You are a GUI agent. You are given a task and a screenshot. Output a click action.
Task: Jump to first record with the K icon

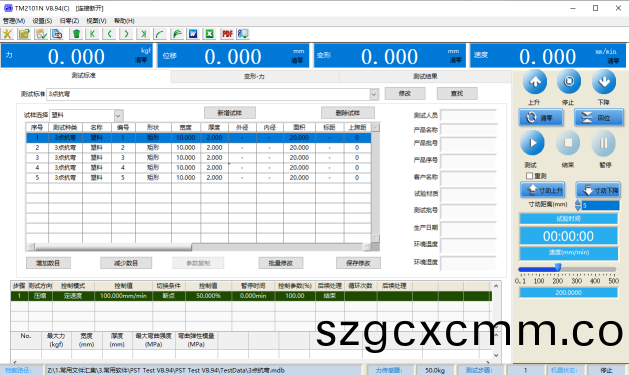(93, 34)
